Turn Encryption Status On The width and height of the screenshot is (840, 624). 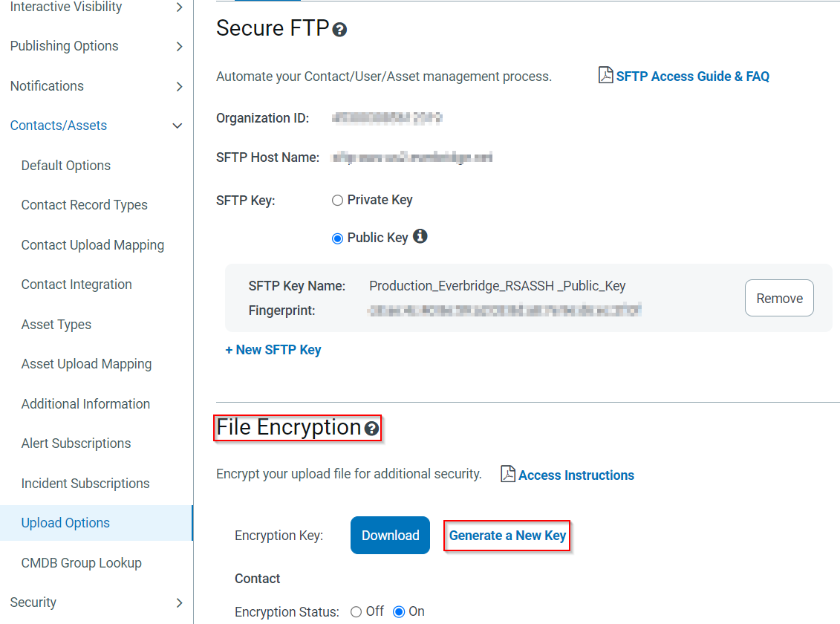tap(398, 611)
